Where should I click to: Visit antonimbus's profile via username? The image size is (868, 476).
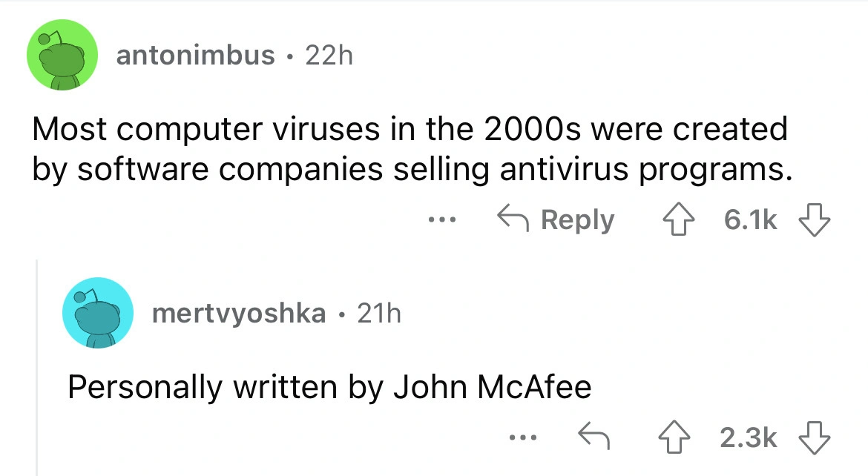[x=196, y=56]
